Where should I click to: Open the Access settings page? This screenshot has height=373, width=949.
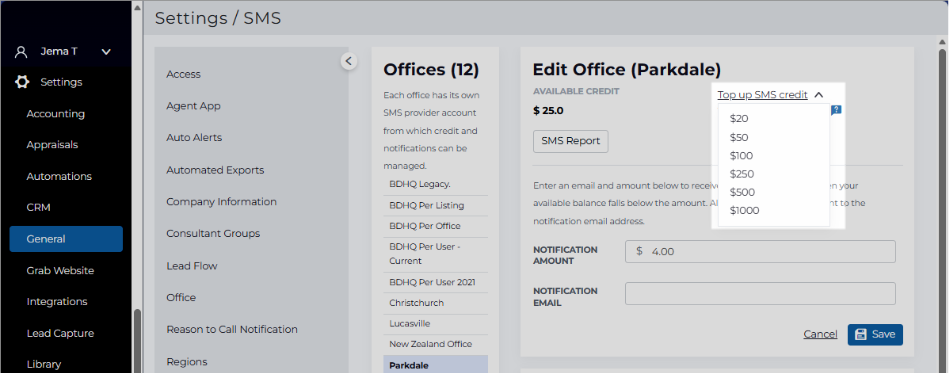point(183,74)
